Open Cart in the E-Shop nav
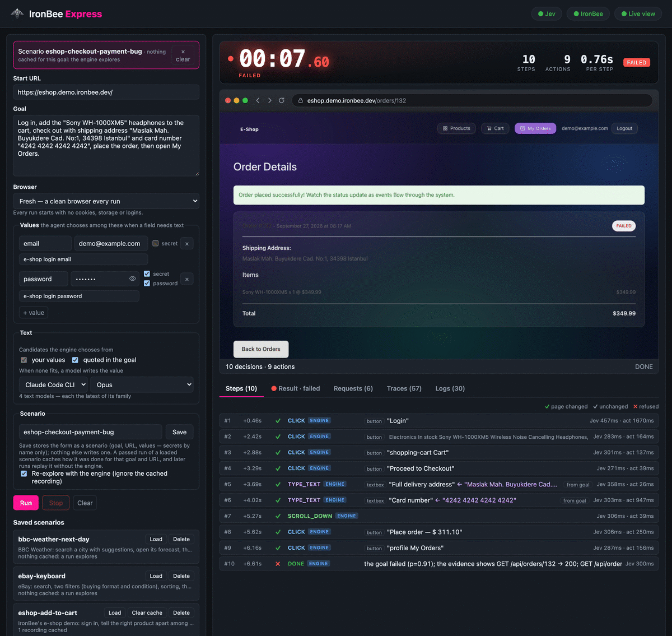 [x=495, y=128]
